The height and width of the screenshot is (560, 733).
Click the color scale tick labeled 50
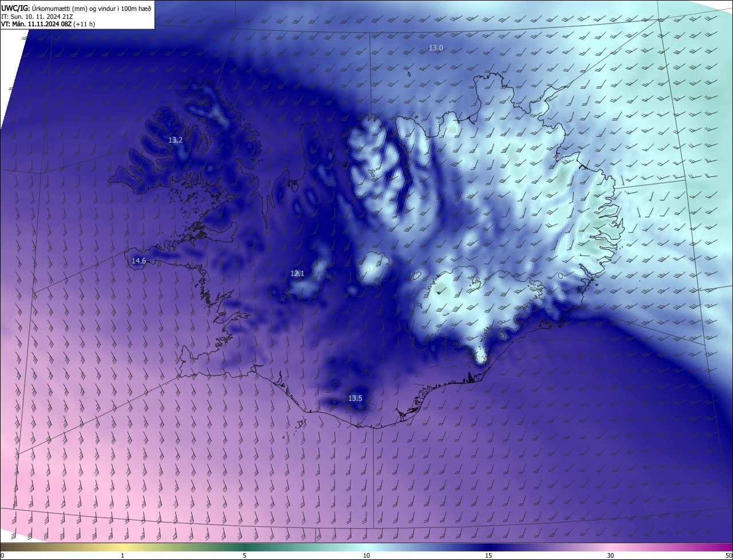click(x=728, y=555)
